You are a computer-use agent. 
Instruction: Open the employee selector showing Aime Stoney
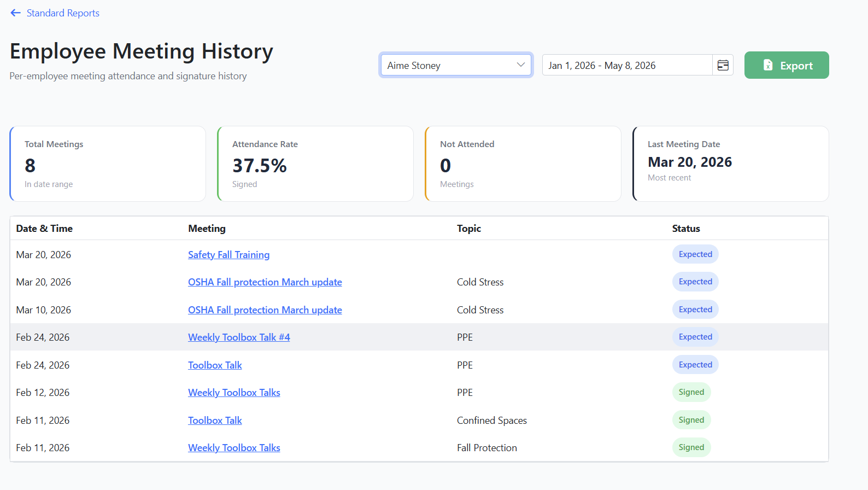[456, 65]
